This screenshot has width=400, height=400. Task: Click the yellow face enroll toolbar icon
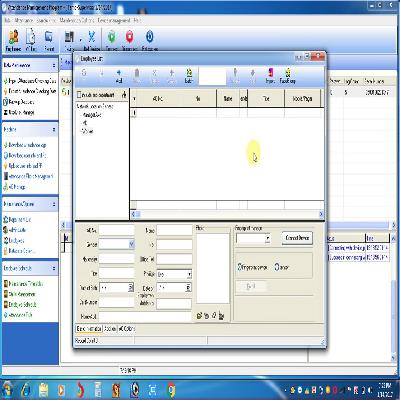point(287,76)
